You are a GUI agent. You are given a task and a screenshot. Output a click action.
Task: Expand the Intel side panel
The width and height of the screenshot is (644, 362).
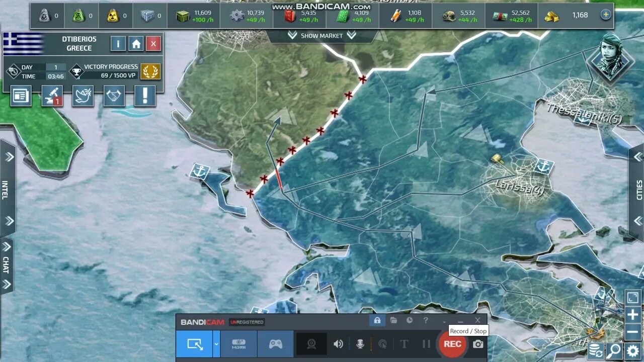tap(7, 189)
